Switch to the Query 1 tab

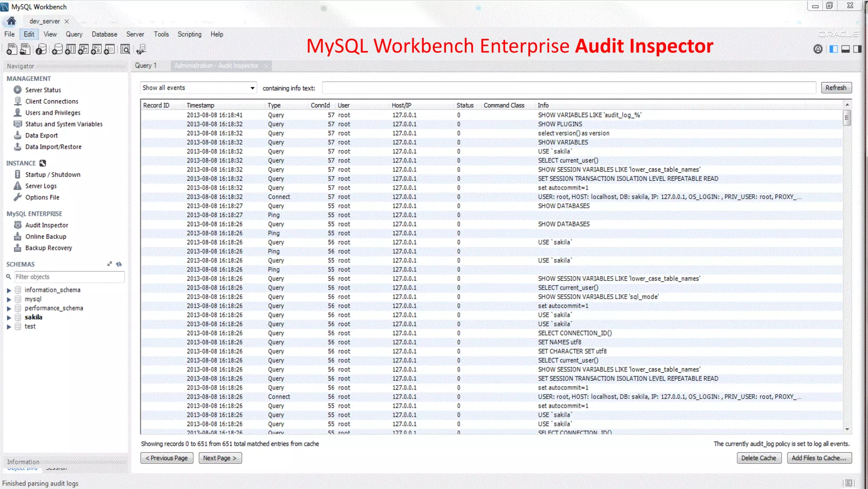click(x=146, y=66)
